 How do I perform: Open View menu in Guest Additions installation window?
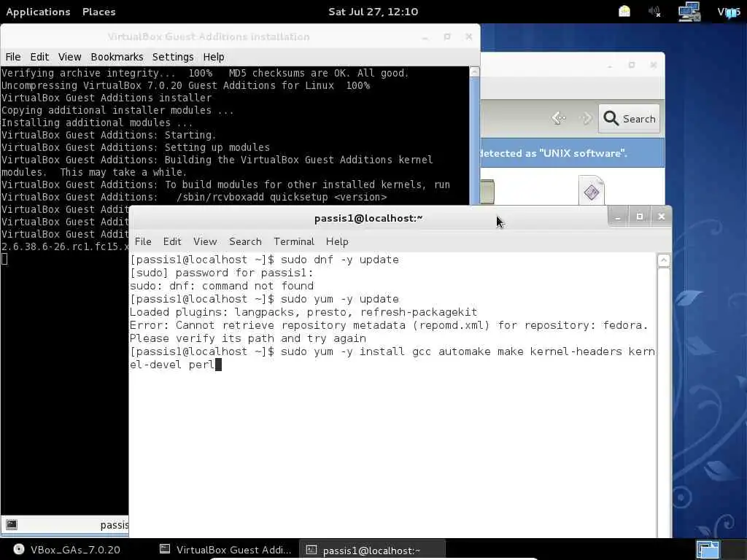tap(69, 57)
